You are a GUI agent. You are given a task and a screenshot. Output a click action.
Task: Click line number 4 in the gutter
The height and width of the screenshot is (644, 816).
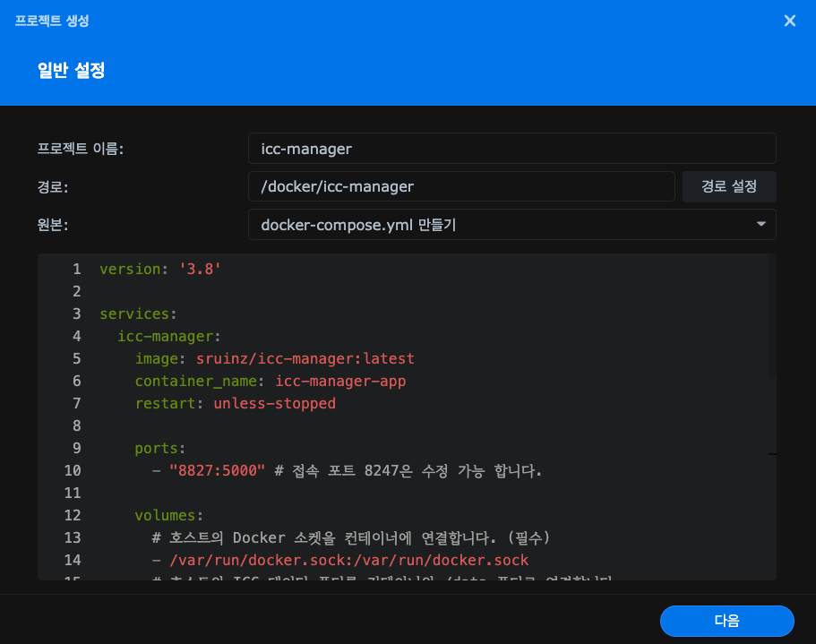[77, 336]
